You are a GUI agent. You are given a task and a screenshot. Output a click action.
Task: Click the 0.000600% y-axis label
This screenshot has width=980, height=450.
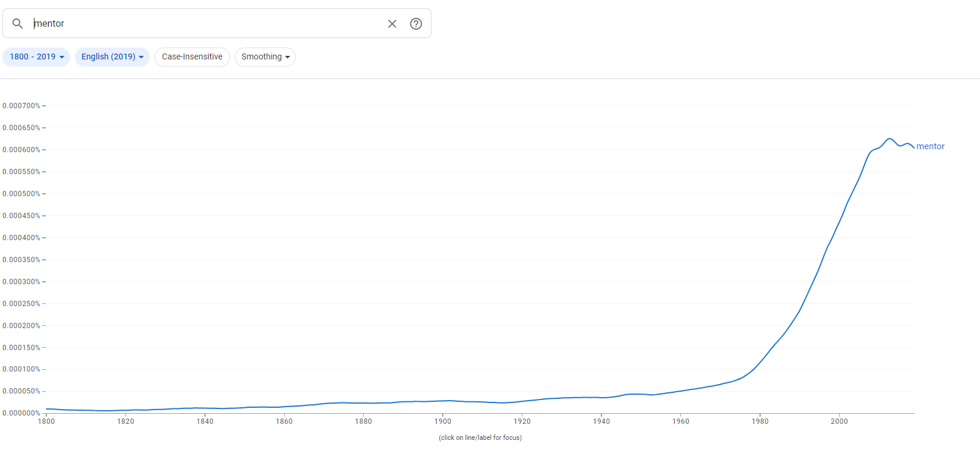pos(21,150)
